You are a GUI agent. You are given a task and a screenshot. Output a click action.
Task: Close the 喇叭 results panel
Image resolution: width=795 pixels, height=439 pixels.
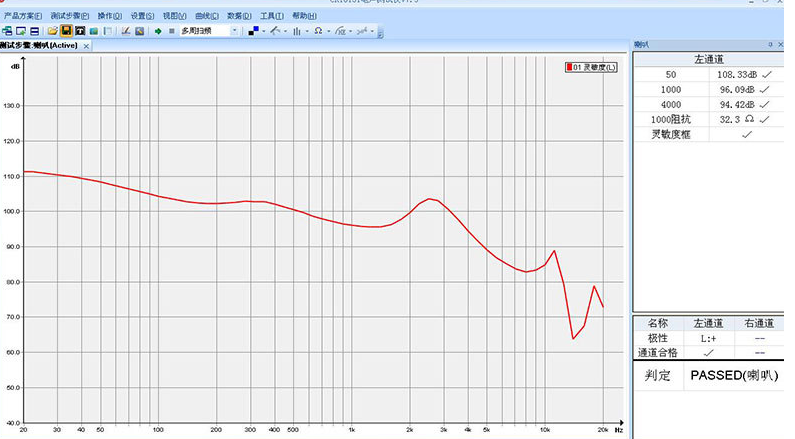(781, 45)
